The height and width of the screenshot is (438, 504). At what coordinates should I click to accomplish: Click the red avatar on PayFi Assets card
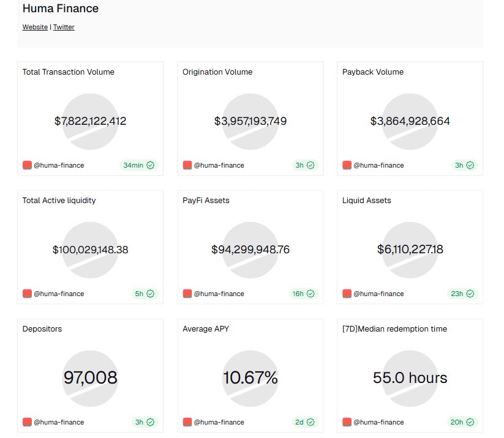[x=187, y=294]
